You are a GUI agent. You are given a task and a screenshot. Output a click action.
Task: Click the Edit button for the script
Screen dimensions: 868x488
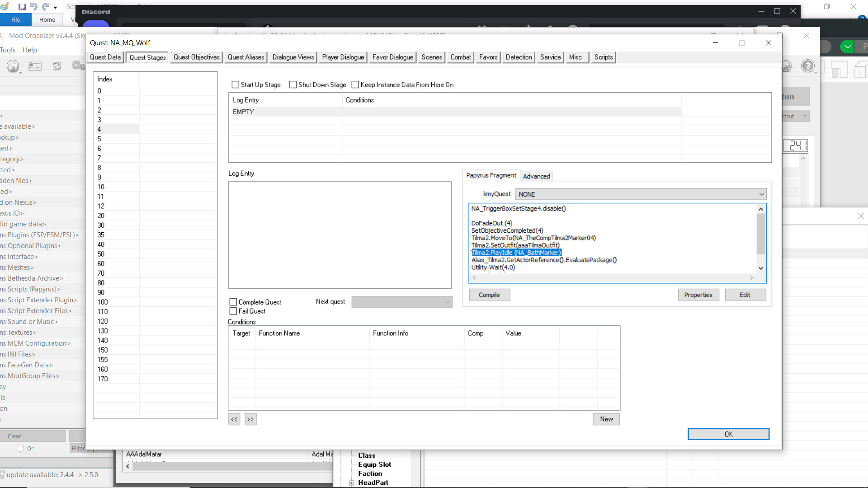[745, 295]
